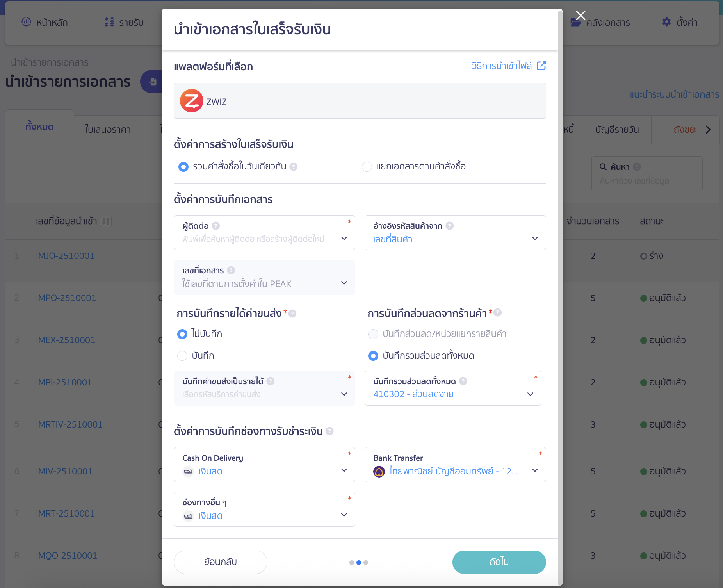This screenshot has height=588, width=723.
Task: Click the sort arrows on เลขที่ข้อมูลนำเข้า column
Action: pos(105,221)
